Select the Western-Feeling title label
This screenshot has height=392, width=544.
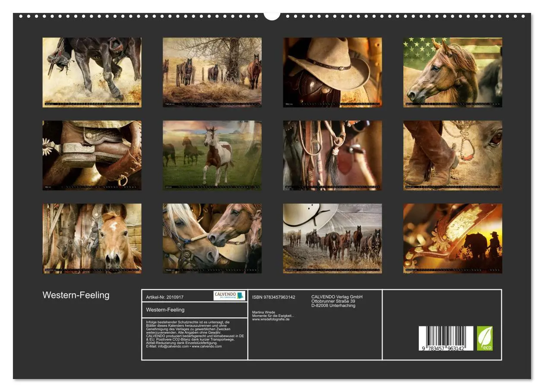click(166, 310)
